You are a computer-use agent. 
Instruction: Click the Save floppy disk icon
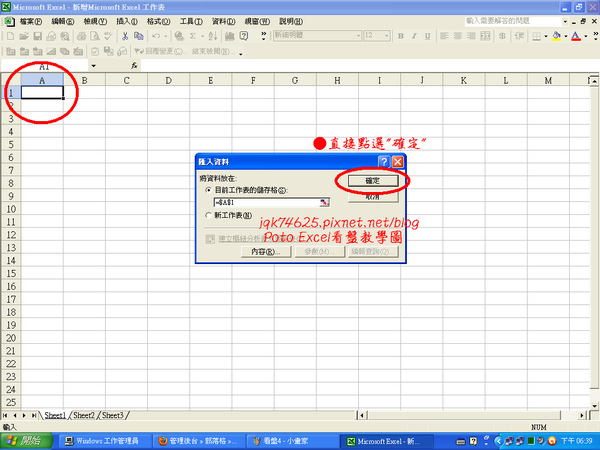(x=38, y=36)
